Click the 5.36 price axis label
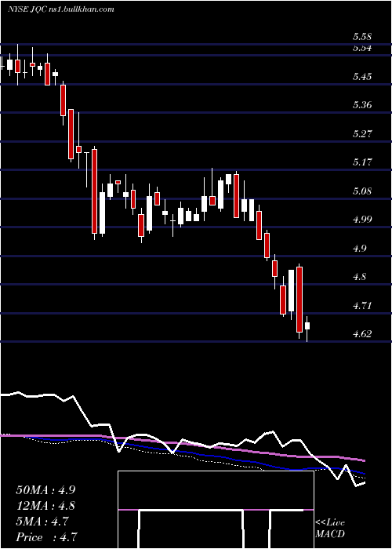The height and width of the screenshot is (549, 392). (x=362, y=105)
